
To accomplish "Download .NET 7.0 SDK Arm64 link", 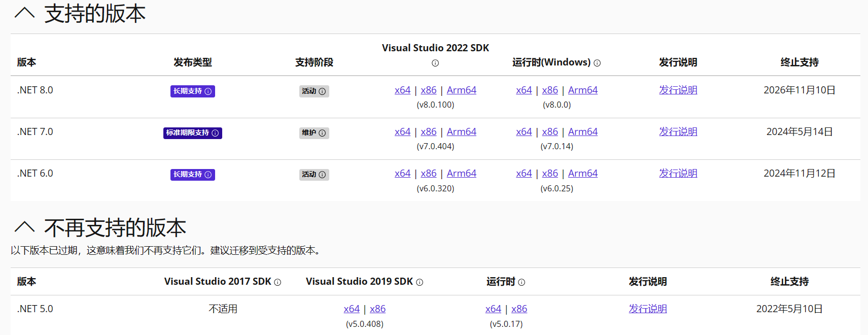I will [461, 131].
